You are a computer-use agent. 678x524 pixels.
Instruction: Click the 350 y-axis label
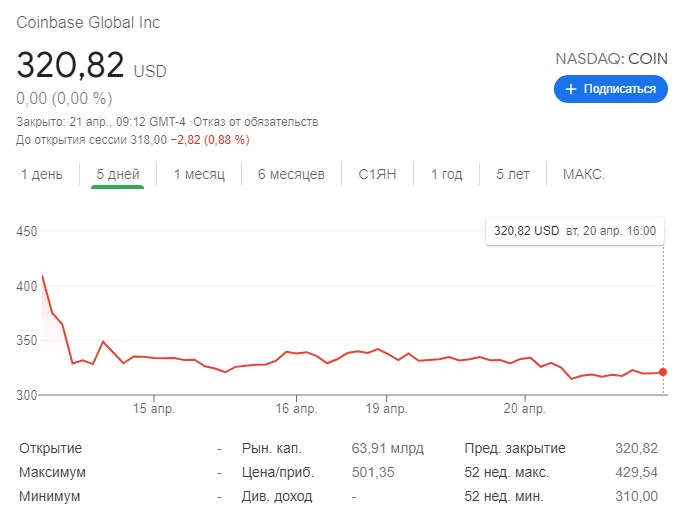pyautogui.click(x=26, y=340)
